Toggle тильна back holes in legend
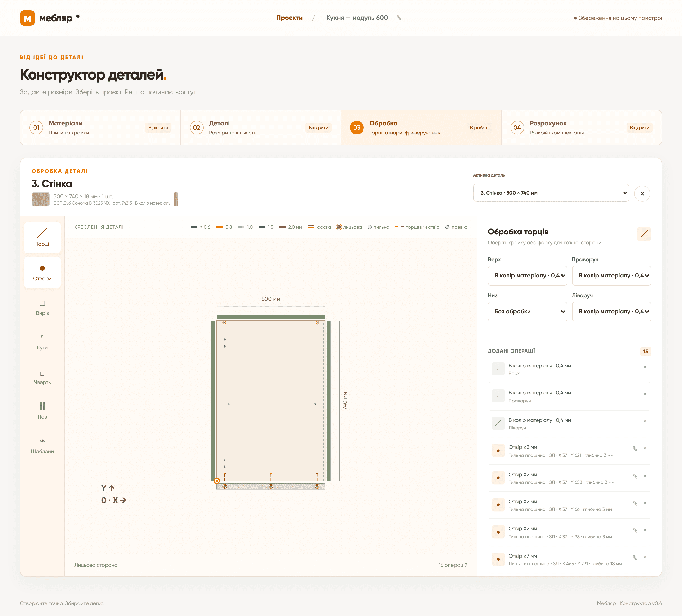 (x=378, y=227)
